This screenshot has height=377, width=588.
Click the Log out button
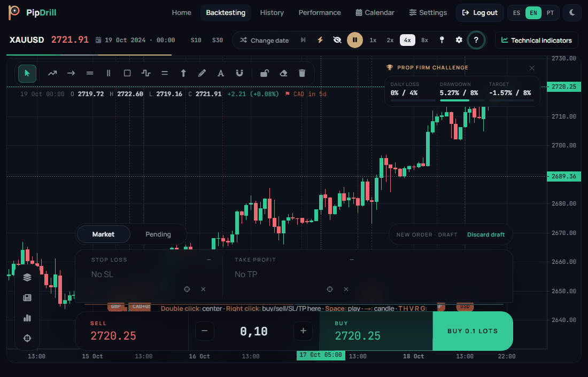[x=480, y=13]
